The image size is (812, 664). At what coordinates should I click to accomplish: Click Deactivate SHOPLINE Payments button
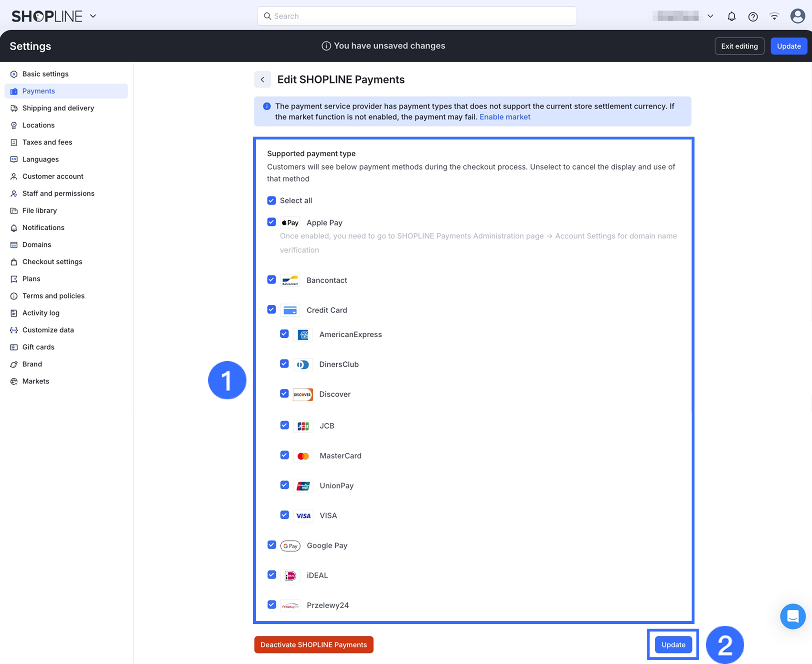313,645
